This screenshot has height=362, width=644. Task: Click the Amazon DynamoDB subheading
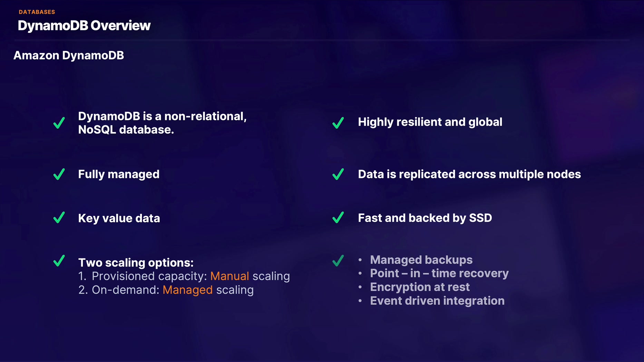pos(69,56)
